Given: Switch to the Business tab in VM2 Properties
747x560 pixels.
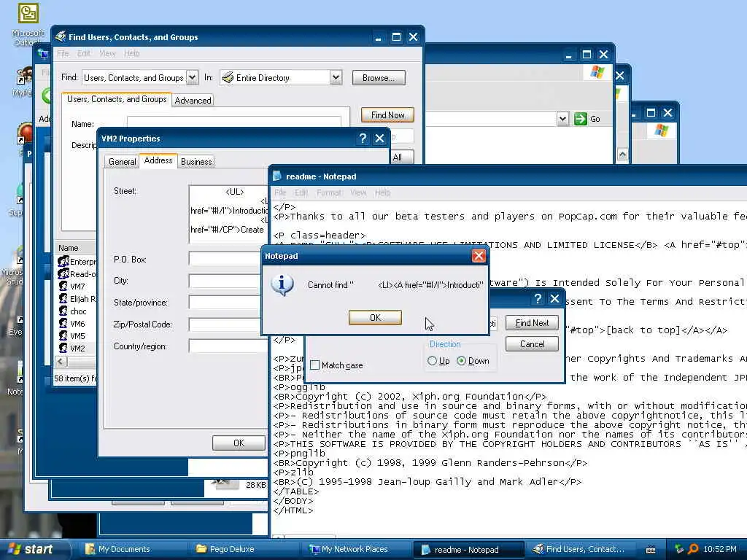Looking at the screenshot, I should pyautogui.click(x=196, y=161).
